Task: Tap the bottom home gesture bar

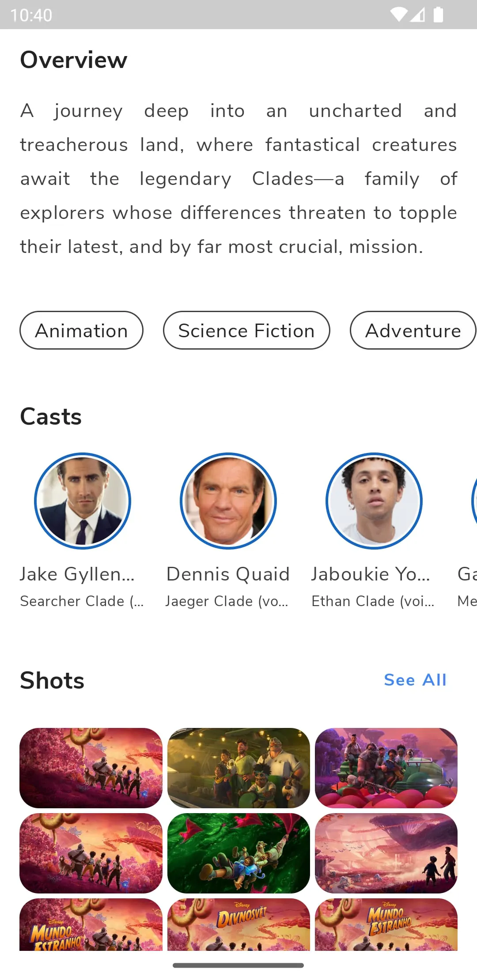Action: 238,965
